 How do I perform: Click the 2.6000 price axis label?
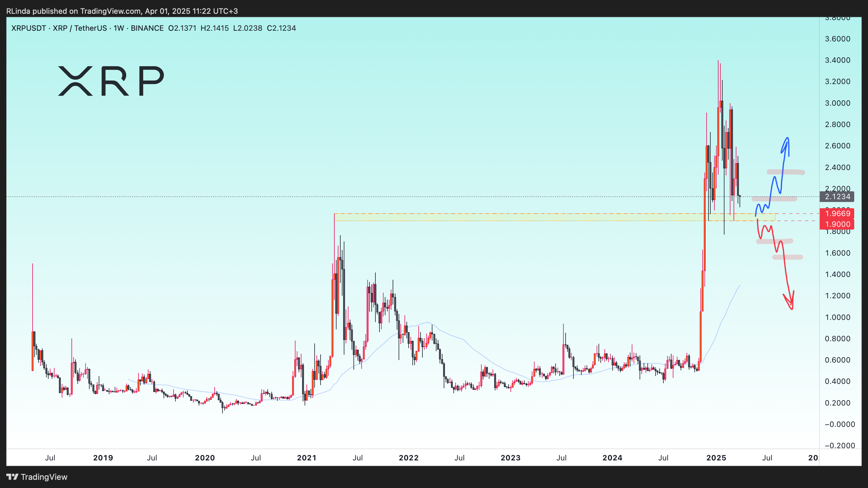point(837,146)
